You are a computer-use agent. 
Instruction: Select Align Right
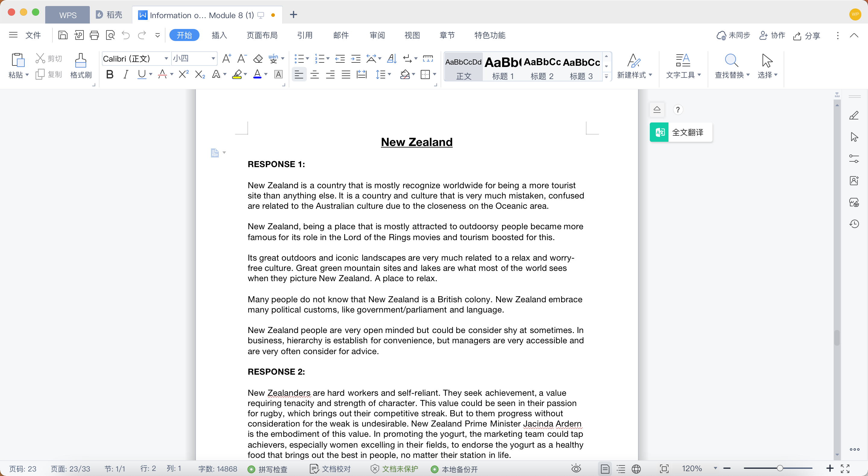[x=330, y=74]
